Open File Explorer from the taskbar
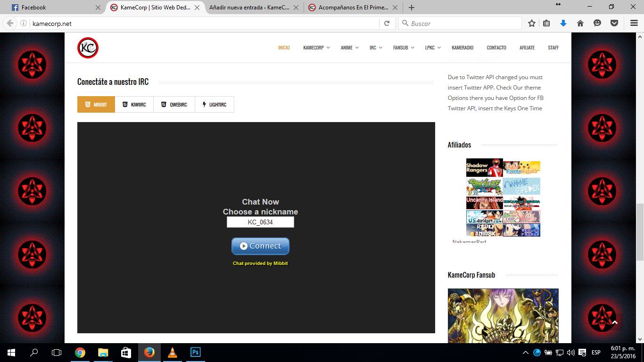Image resolution: width=644 pixels, height=362 pixels. coord(103,352)
